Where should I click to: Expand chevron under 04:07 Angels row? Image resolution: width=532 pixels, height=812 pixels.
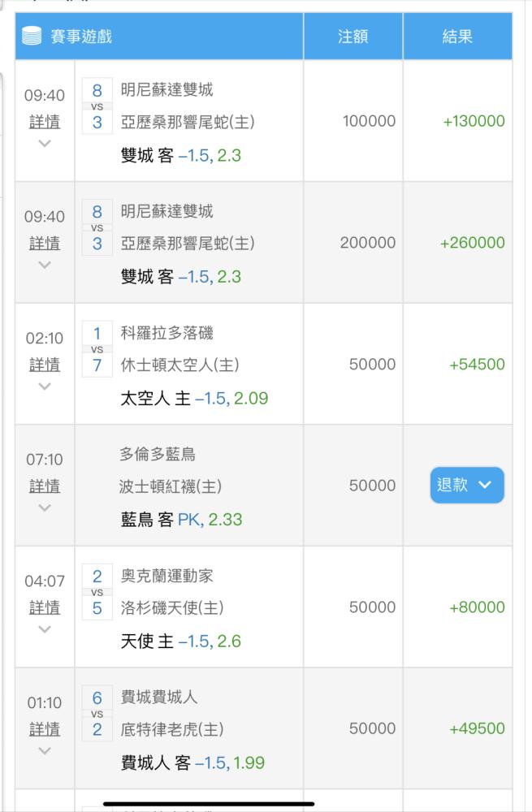tap(45, 629)
